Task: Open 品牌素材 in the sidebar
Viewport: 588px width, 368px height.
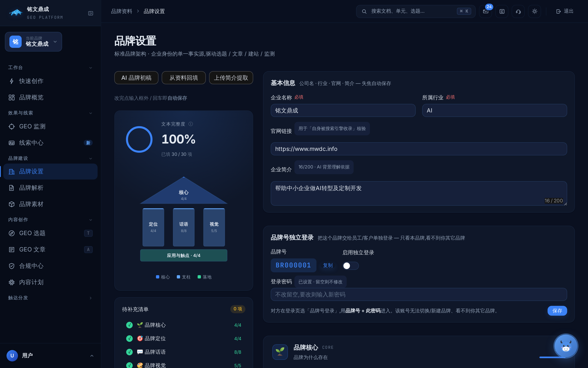Action: (x=50, y=204)
